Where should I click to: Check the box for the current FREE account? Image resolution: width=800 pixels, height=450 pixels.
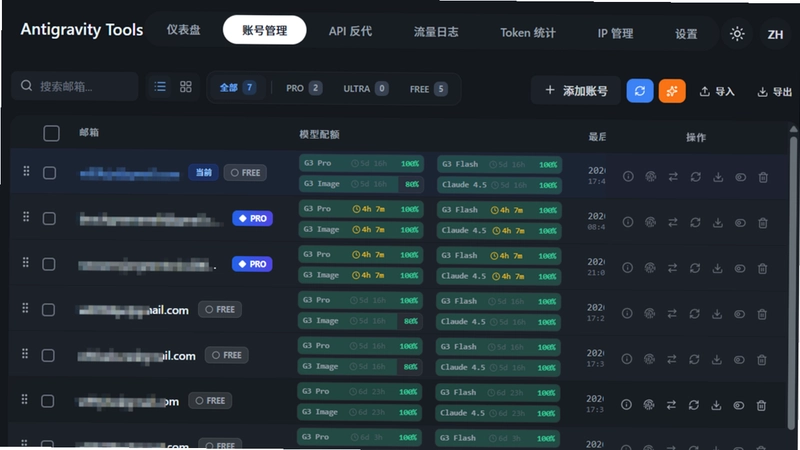point(49,173)
